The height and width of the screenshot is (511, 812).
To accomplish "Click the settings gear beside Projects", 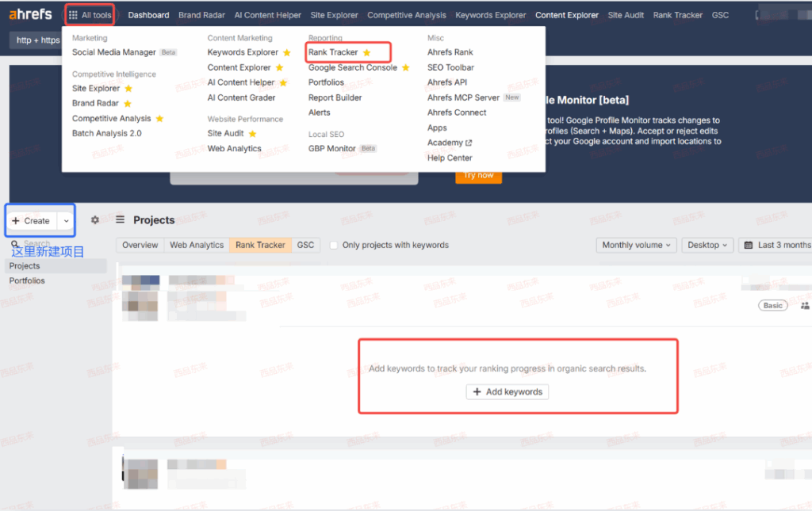I will pyautogui.click(x=95, y=220).
